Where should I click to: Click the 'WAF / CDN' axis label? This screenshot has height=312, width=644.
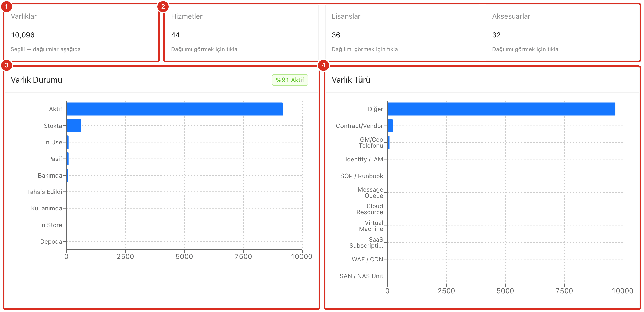(x=367, y=259)
